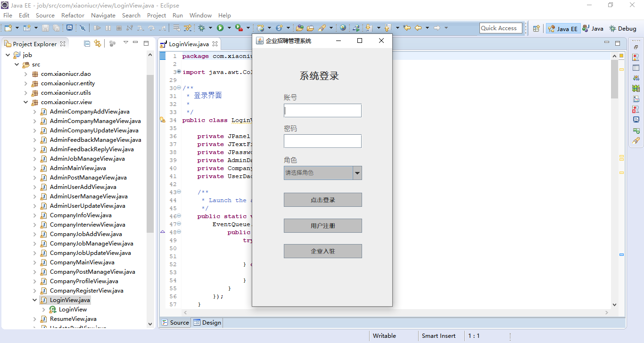Switch to the Source tab
The image size is (644, 343).
(x=175, y=323)
